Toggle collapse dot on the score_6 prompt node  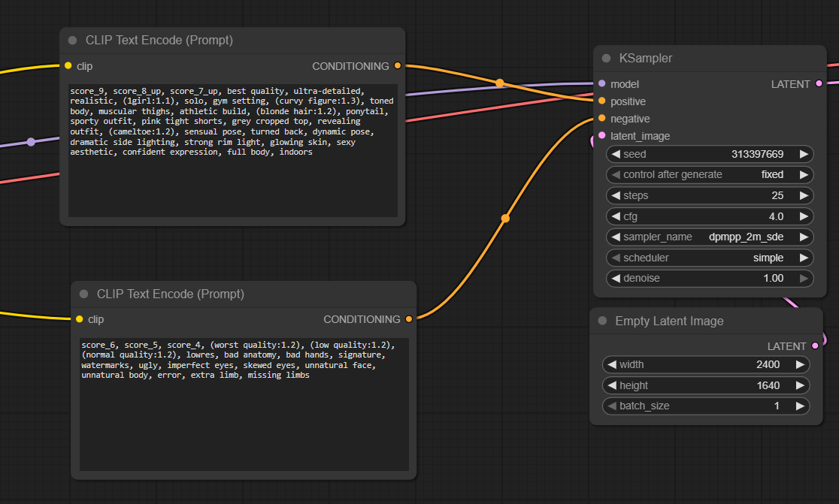click(83, 294)
